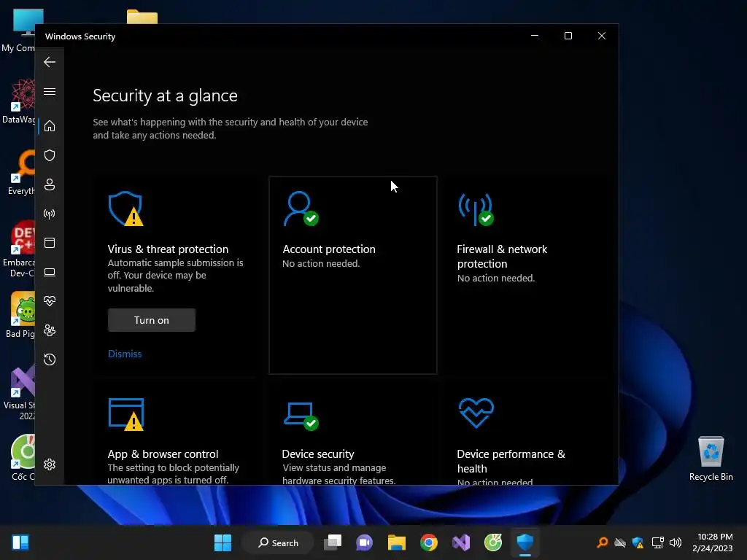Screen dimensions: 747x560
Task: Click the Device security laptop card icon
Action: tap(301, 416)
